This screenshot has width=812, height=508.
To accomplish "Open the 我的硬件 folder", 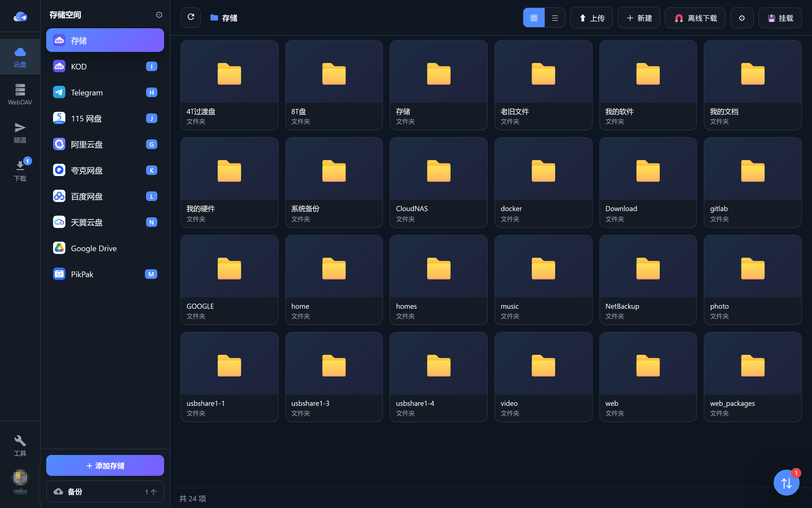I will pyautogui.click(x=230, y=182).
